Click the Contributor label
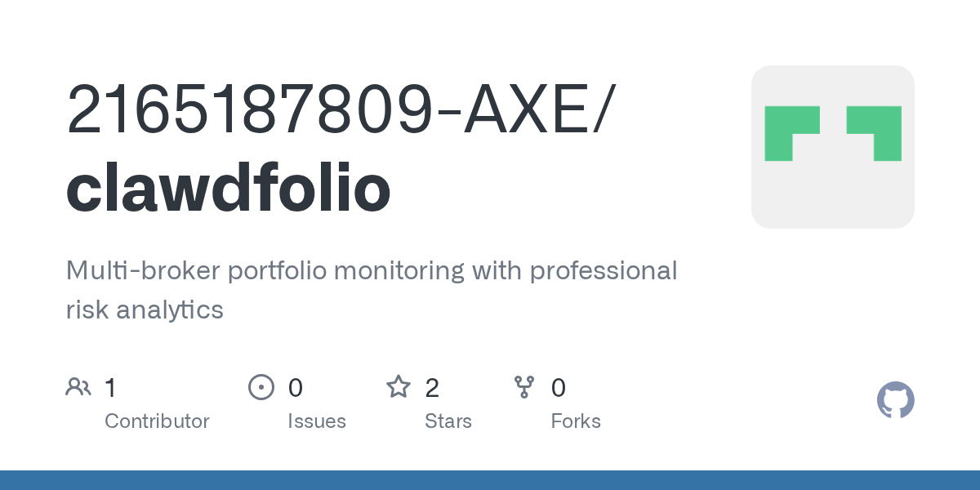The width and height of the screenshot is (980, 490). tap(157, 421)
